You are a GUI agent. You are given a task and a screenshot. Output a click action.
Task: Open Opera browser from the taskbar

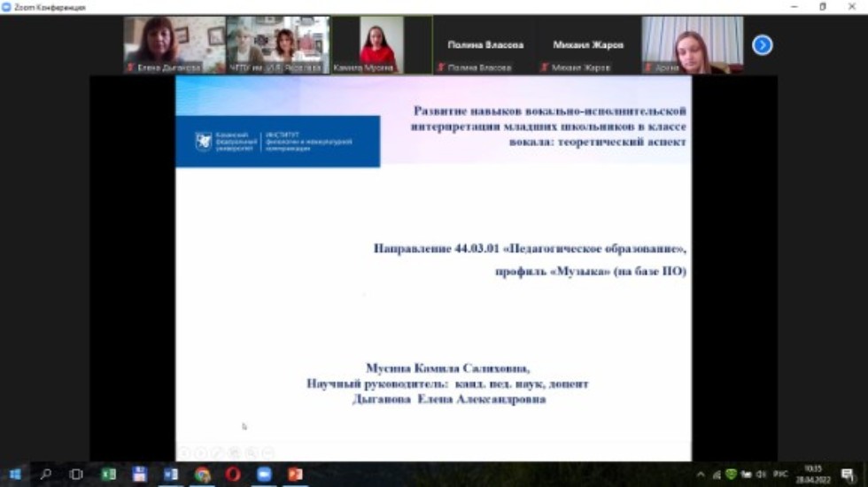(233, 475)
